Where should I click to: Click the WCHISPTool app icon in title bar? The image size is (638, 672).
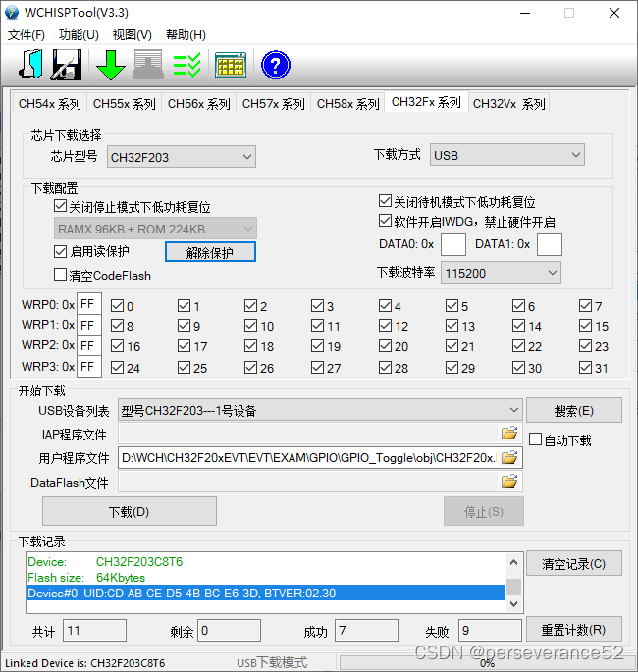[12, 13]
